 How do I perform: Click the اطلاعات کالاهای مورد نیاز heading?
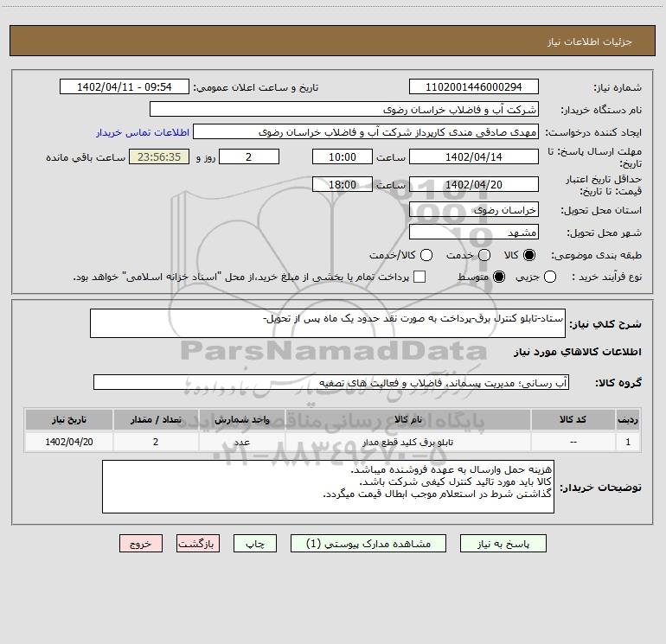(577, 352)
